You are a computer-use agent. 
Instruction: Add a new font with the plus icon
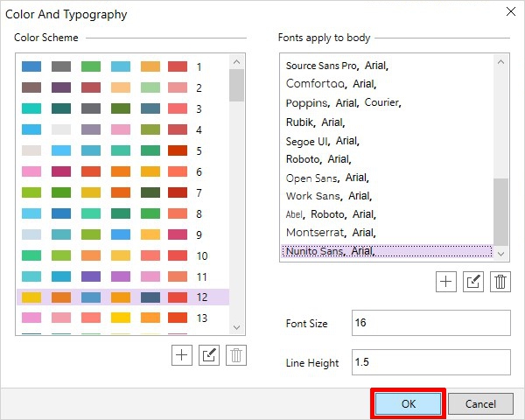(446, 281)
